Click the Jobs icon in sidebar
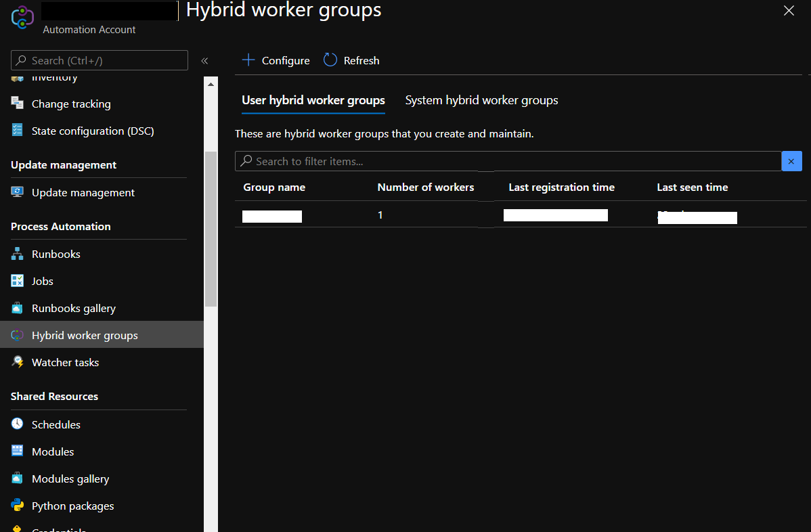The height and width of the screenshot is (532, 811). [x=17, y=281]
